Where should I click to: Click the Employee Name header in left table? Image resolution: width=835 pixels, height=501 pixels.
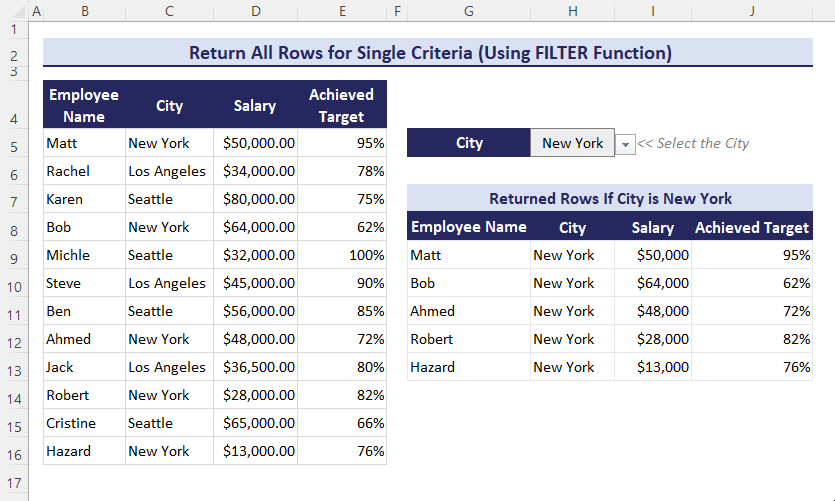click(84, 105)
